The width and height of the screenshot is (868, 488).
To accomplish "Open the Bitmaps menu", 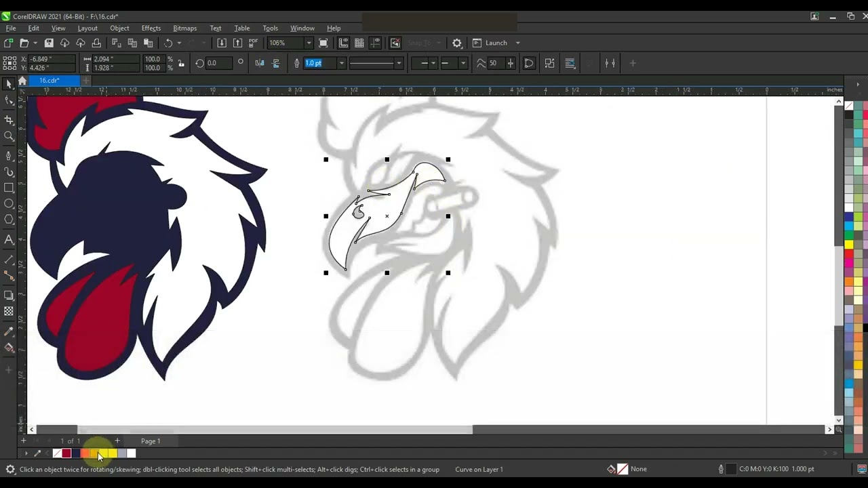I will 184,28.
